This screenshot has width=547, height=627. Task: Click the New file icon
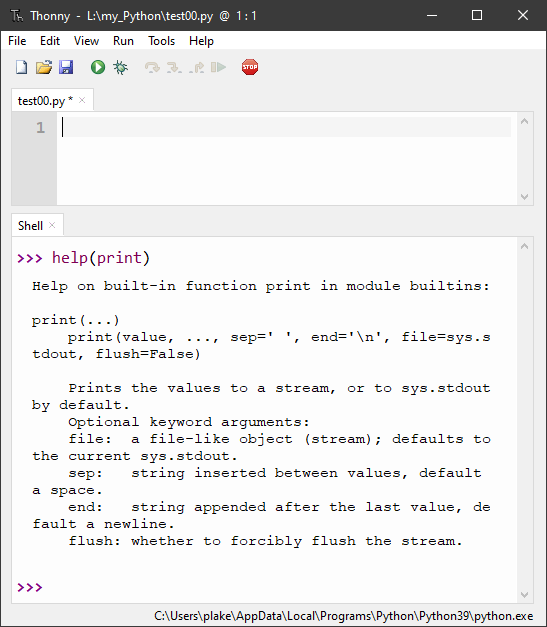pyautogui.click(x=22, y=67)
